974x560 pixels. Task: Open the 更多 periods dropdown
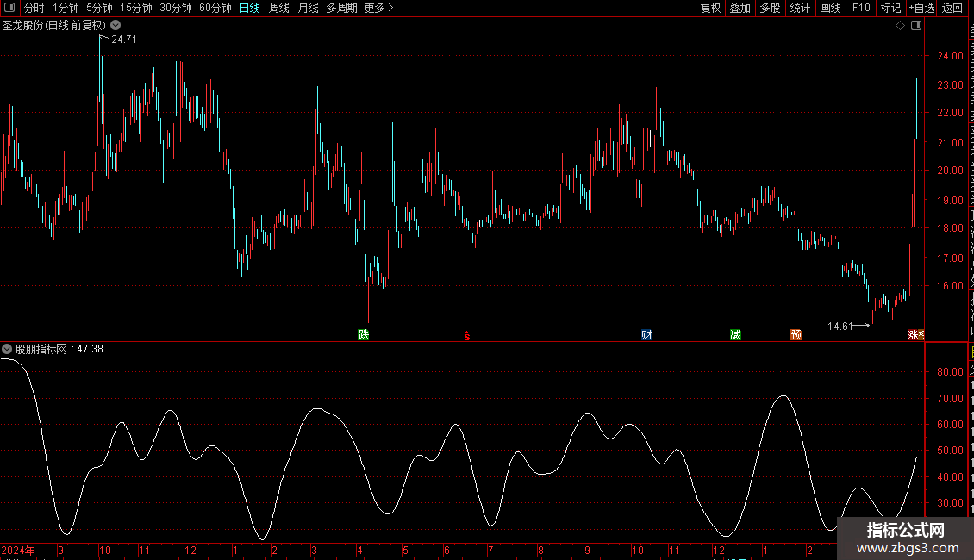point(378,8)
